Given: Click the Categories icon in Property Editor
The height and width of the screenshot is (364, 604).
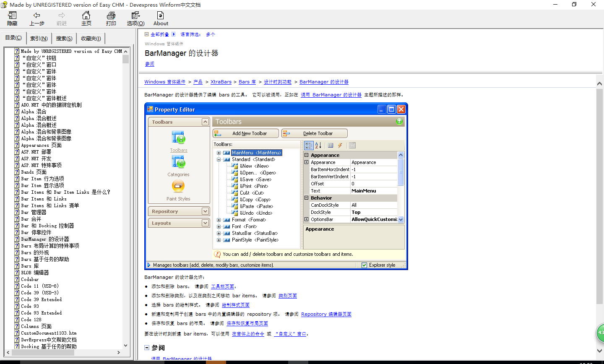Looking at the screenshot, I should click(178, 162).
